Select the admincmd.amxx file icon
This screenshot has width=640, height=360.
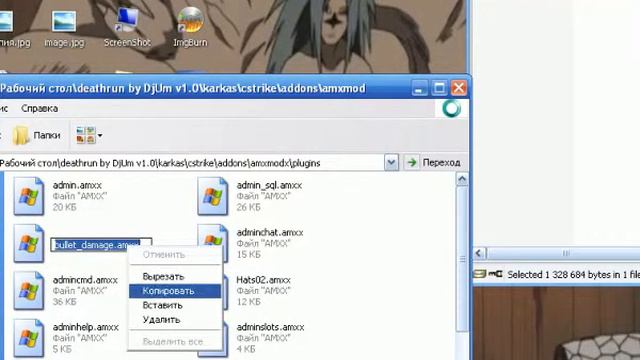pyautogui.click(x=29, y=291)
